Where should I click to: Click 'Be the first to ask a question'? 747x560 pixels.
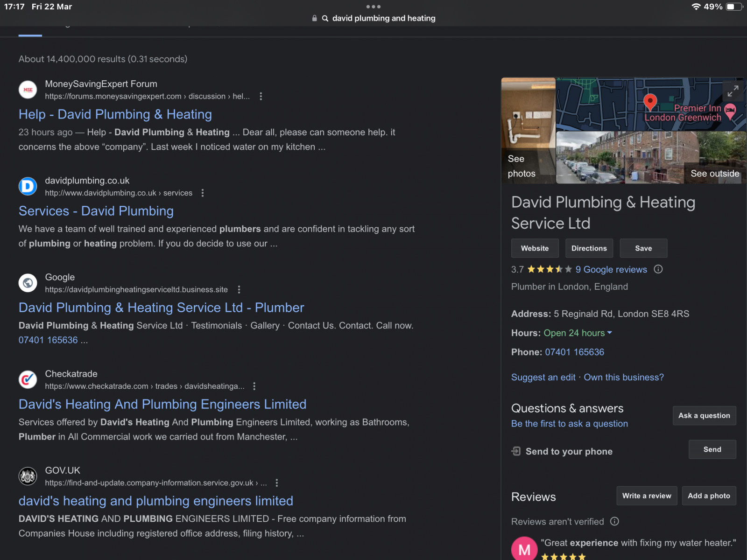point(570,423)
